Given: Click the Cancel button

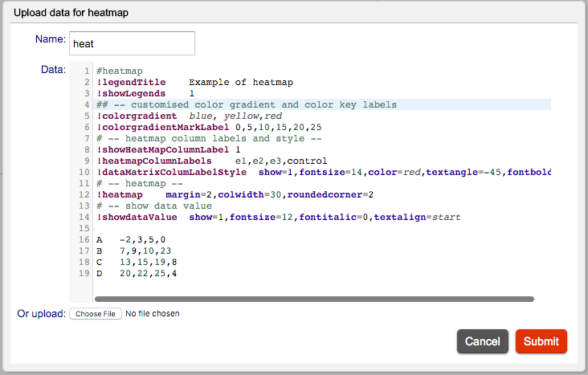Looking at the screenshot, I should tap(482, 341).
